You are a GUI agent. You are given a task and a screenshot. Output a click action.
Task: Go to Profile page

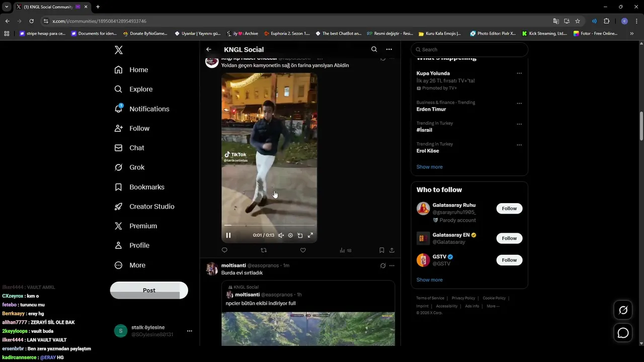132,245
